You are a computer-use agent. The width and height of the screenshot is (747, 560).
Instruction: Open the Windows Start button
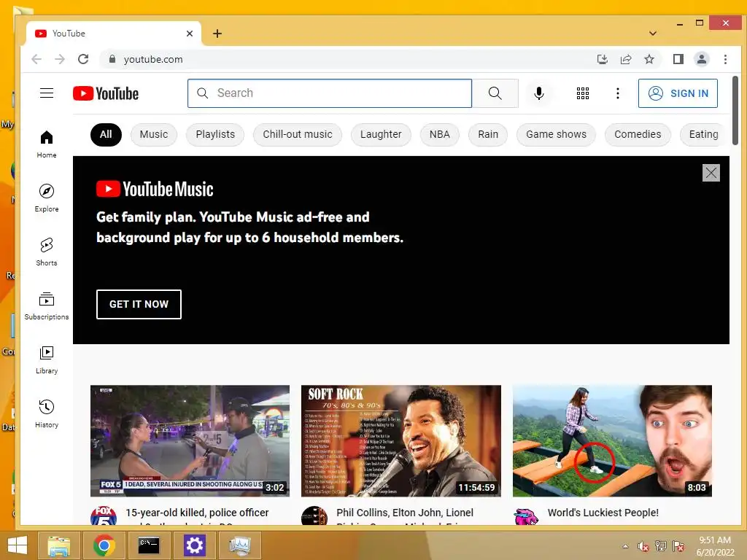coord(18,545)
